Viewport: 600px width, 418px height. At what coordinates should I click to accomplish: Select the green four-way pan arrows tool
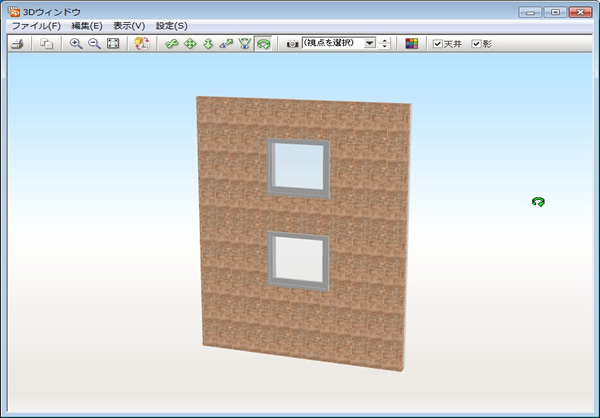pyautogui.click(x=190, y=44)
